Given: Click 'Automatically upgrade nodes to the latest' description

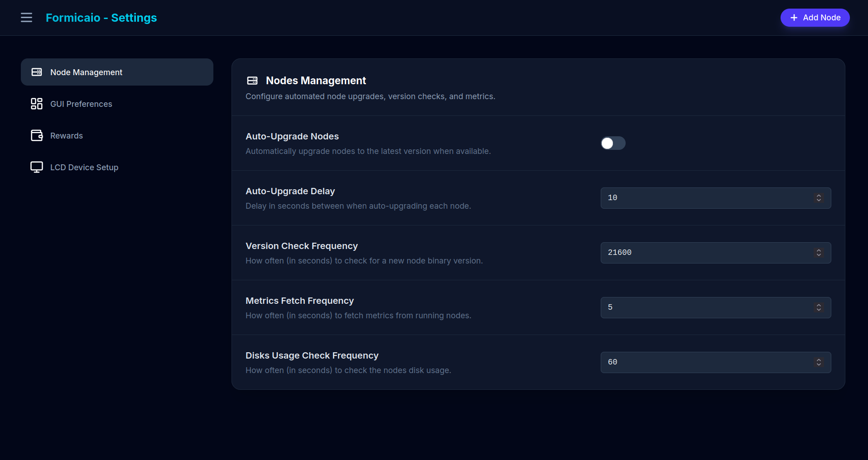Looking at the screenshot, I should tap(368, 151).
